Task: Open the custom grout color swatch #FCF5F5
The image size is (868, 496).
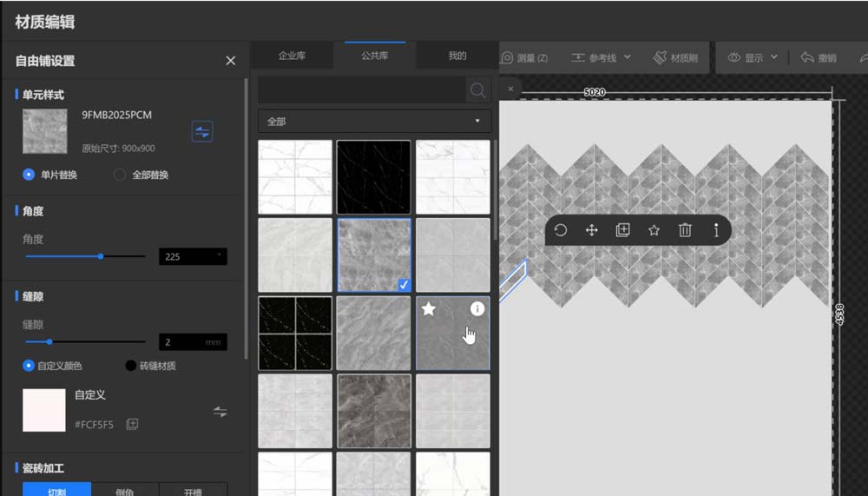Action: coord(43,410)
